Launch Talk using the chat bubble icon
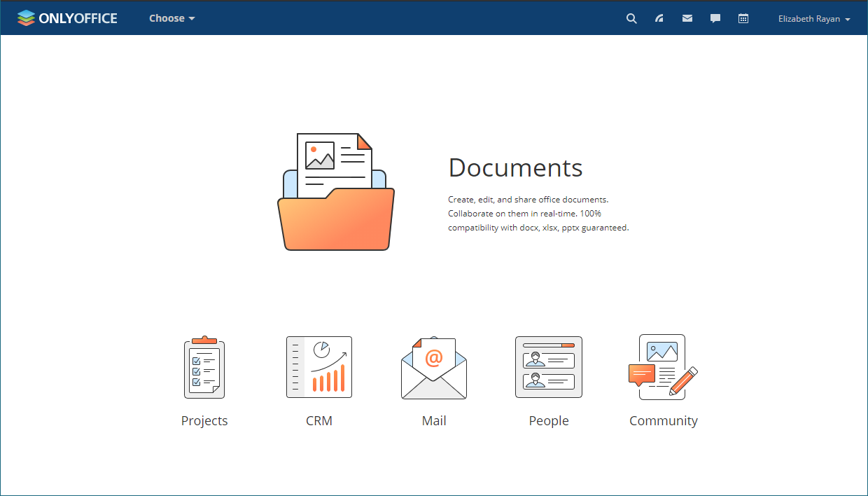The width and height of the screenshot is (868, 496). [715, 18]
